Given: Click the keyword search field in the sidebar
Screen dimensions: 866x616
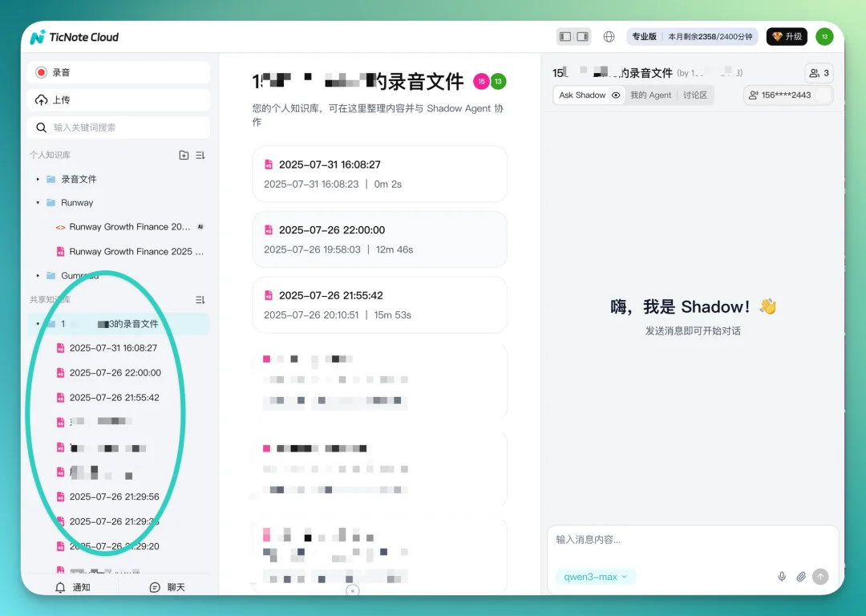Looking at the screenshot, I should click(x=118, y=127).
